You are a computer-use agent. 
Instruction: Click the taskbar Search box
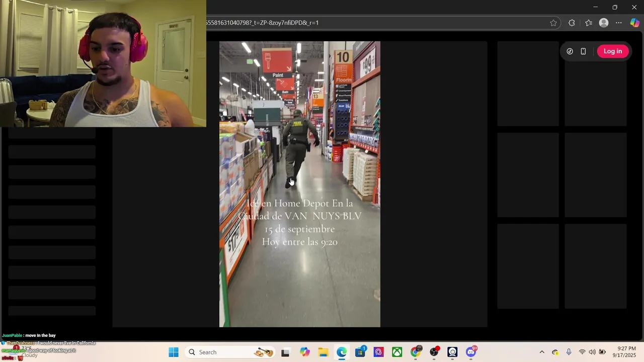tap(230, 352)
